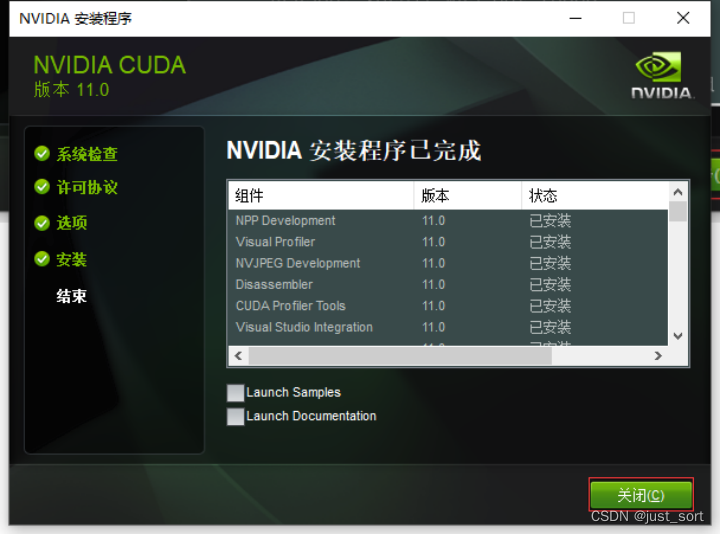Click the vertical scrollbar thumb in list

[678, 212]
